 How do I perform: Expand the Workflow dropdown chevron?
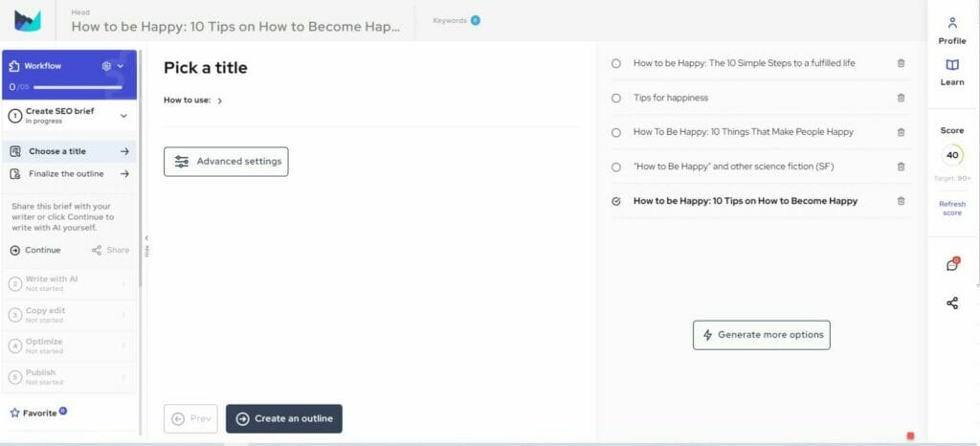121,66
